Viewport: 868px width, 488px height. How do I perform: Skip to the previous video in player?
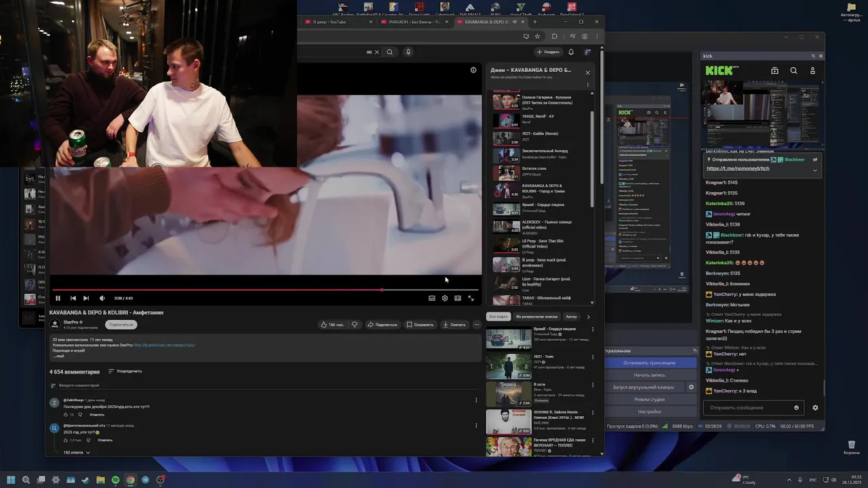[x=73, y=298]
